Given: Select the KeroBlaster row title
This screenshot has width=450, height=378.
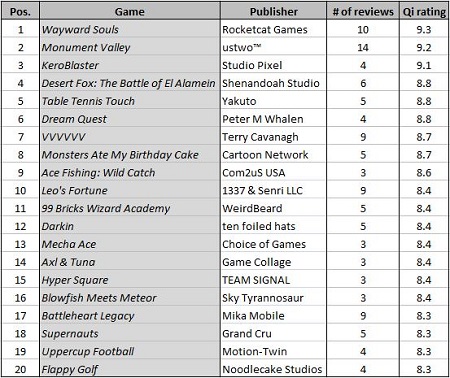Looking at the screenshot, I should [x=130, y=65].
